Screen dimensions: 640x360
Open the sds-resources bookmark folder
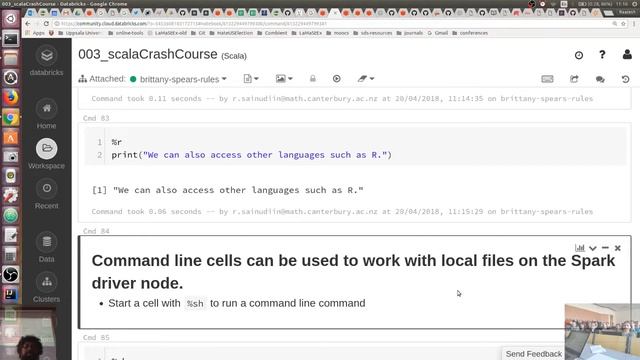coord(373,33)
